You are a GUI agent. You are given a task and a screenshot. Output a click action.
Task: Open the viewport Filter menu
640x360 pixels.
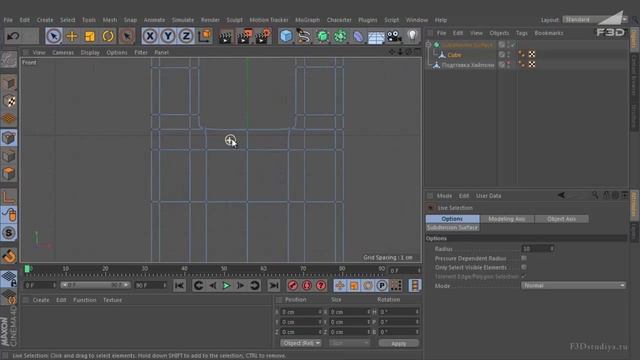click(141, 53)
